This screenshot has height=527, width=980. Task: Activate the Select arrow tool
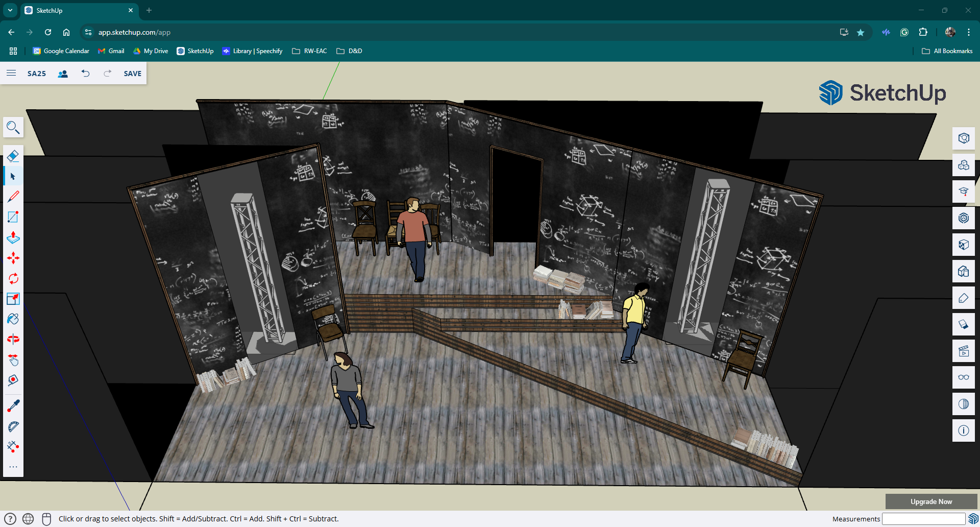pos(13,176)
